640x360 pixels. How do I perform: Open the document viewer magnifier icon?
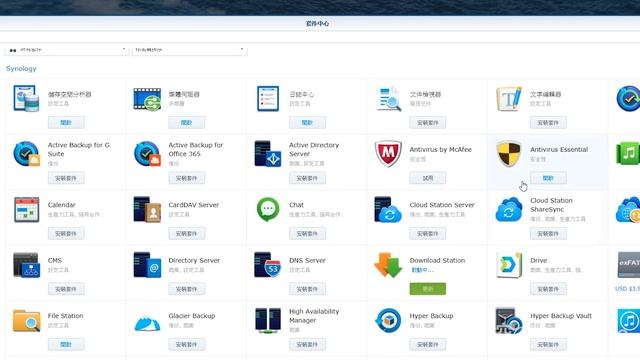pyautogui.click(x=388, y=98)
